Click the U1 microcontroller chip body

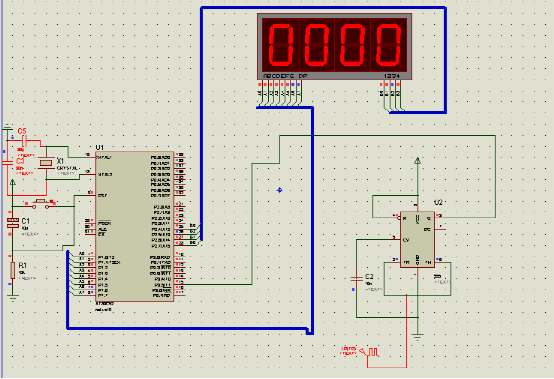[x=135, y=226]
